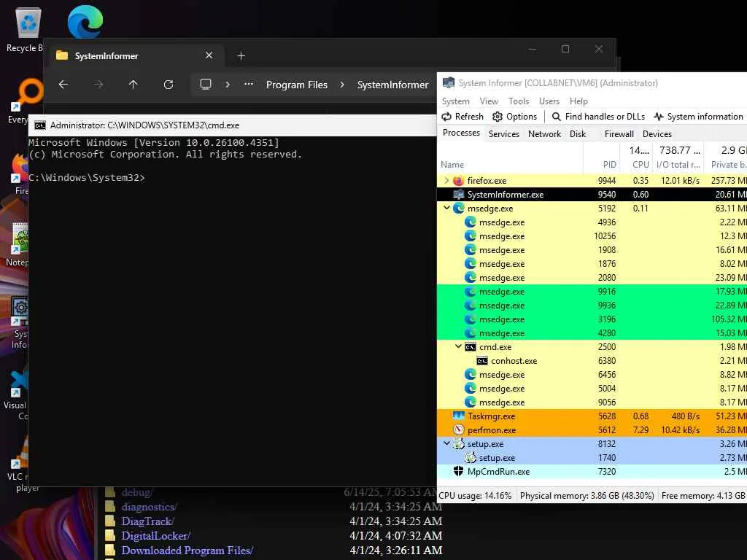
Task: Click SystemInformer in the address breadcrumb
Action: click(x=392, y=85)
